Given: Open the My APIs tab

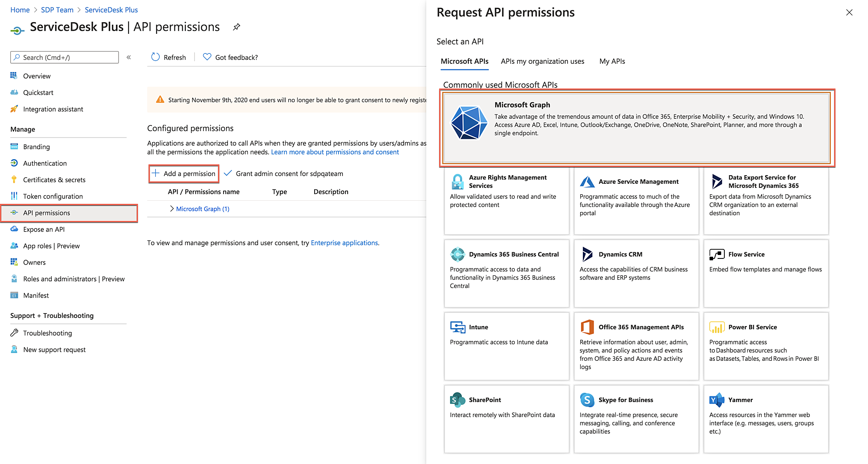Looking at the screenshot, I should (612, 61).
